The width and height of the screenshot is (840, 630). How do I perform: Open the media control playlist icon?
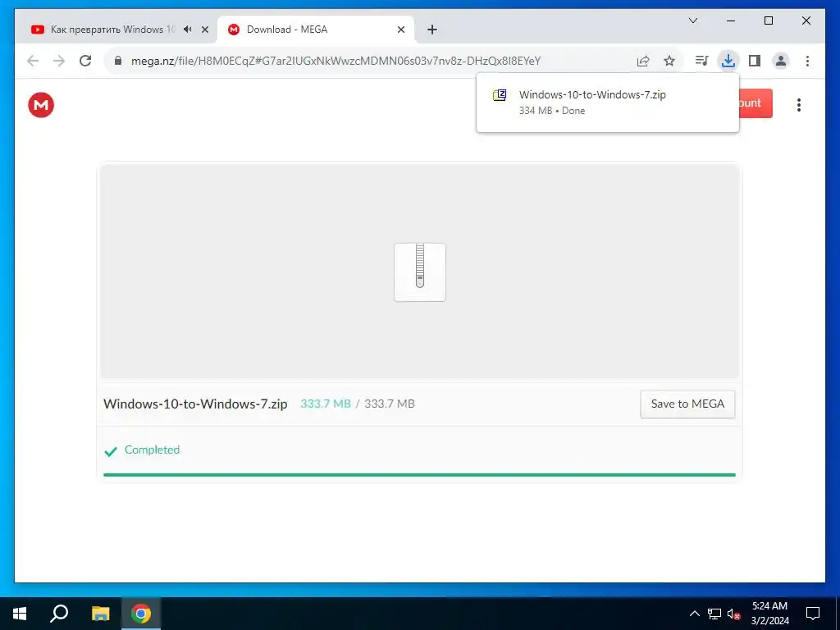[x=702, y=61]
